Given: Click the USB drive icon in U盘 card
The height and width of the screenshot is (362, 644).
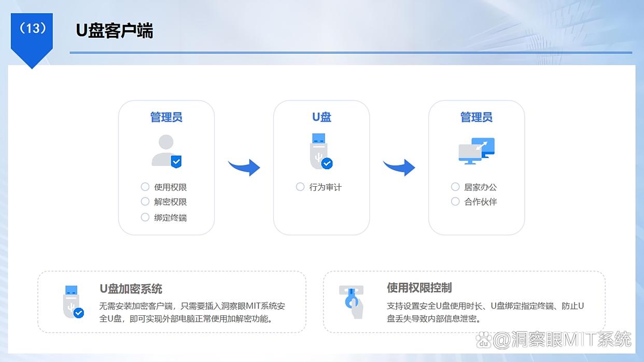Looking at the screenshot, I should [321, 151].
